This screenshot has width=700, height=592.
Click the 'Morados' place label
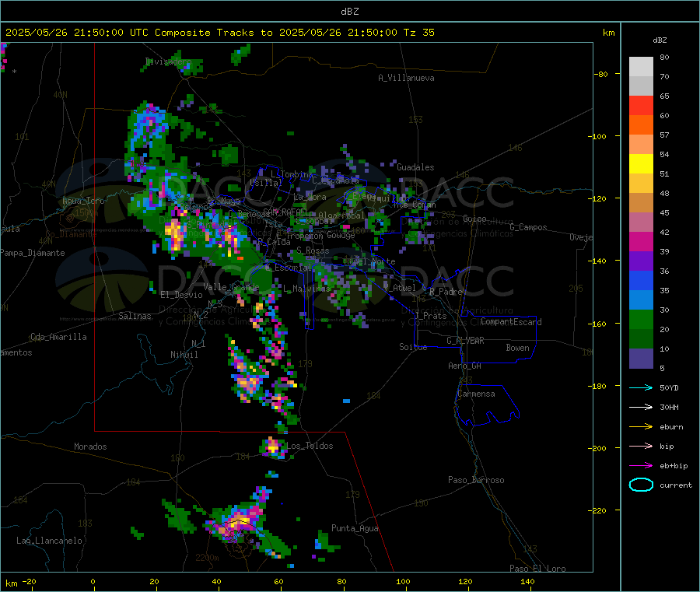pyautogui.click(x=90, y=447)
